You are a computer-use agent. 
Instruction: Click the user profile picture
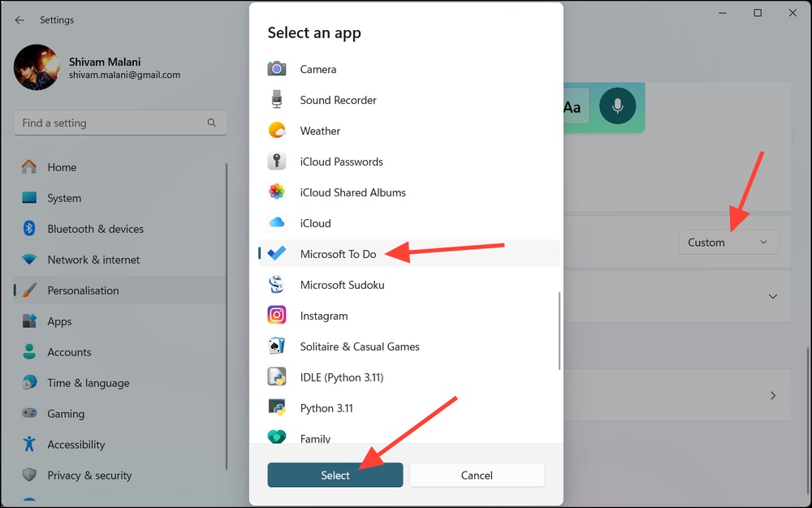37,67
